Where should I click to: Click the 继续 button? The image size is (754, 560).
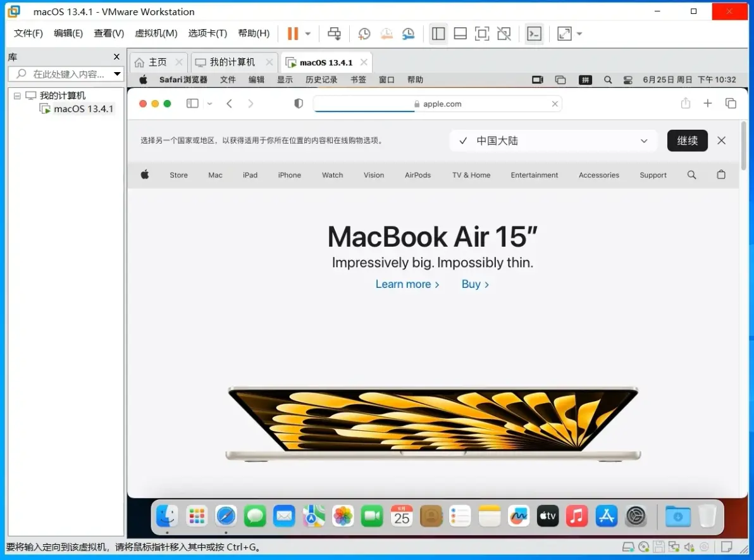pos(687,140)
